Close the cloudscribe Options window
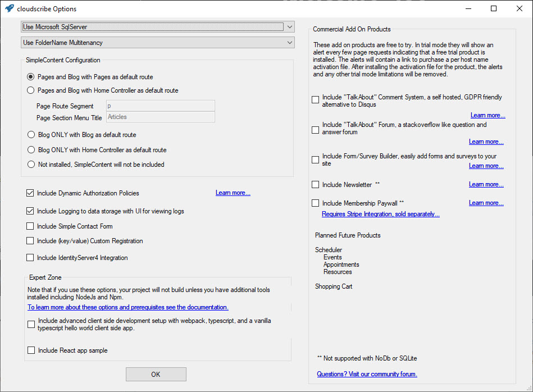 click(520, 8)
